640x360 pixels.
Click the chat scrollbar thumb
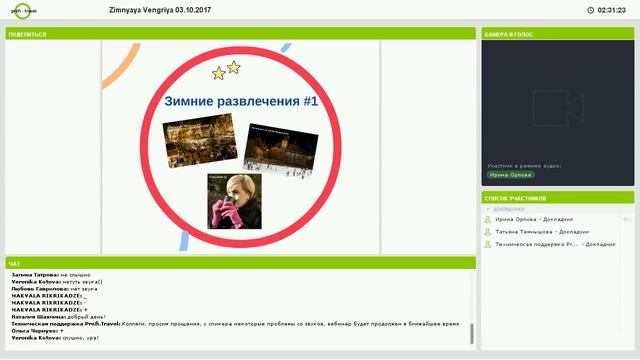[472, 334]
